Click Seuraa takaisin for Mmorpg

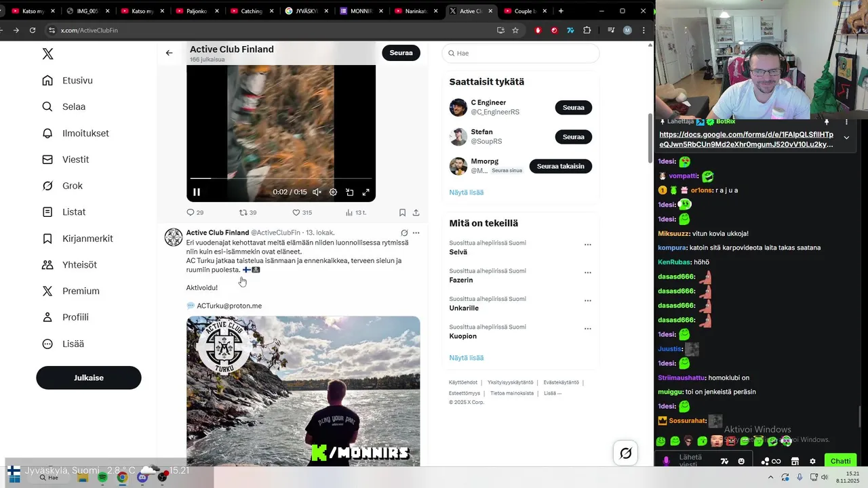[x=560, y=166]
